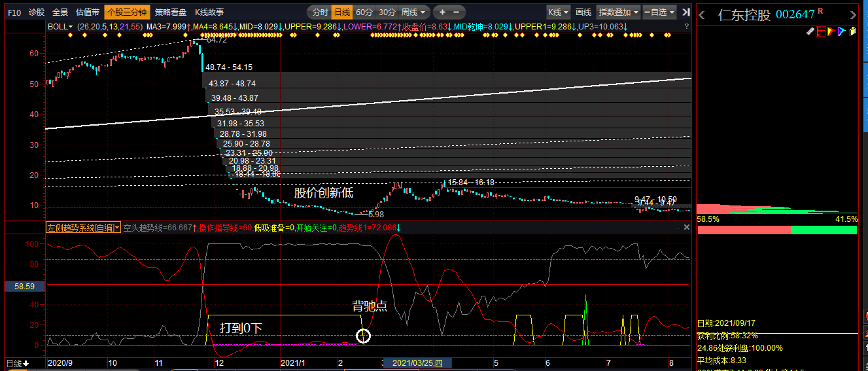
Task: Click the 日线 period switch at bottom-left
Action: 18,362
